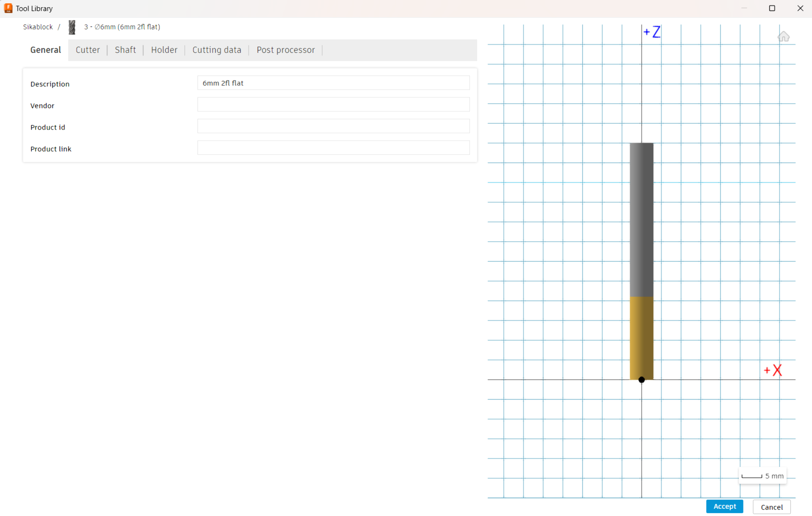Click into the Description field
The width and height of the screenshot is (812, 516).
[x=333, y=83]
